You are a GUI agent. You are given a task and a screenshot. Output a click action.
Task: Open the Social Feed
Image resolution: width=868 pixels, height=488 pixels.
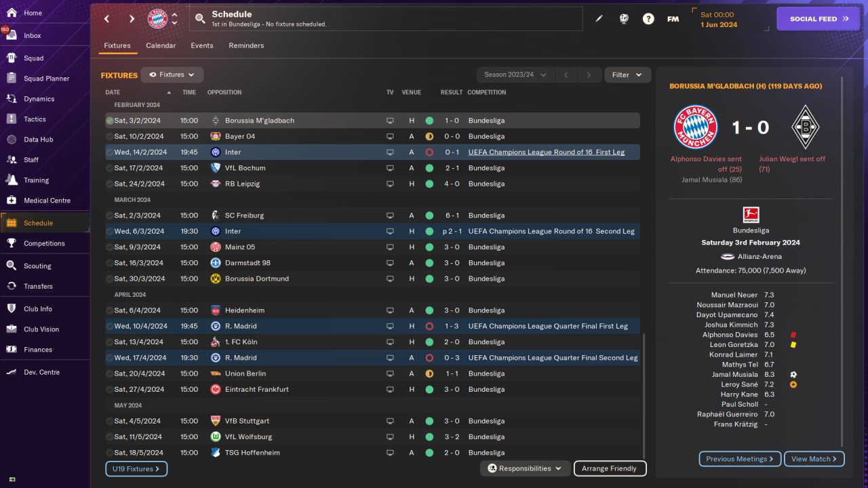tap(819, 19)
